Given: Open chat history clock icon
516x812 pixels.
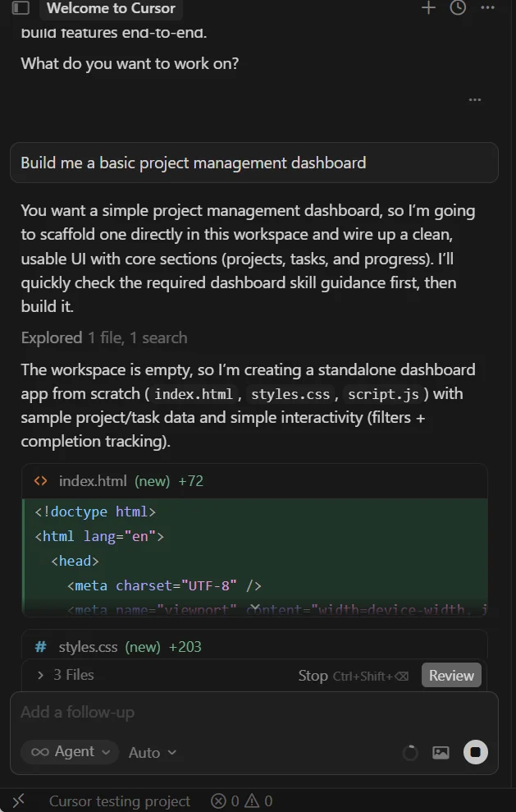Looking at the screenshot, I should point(458,7).
